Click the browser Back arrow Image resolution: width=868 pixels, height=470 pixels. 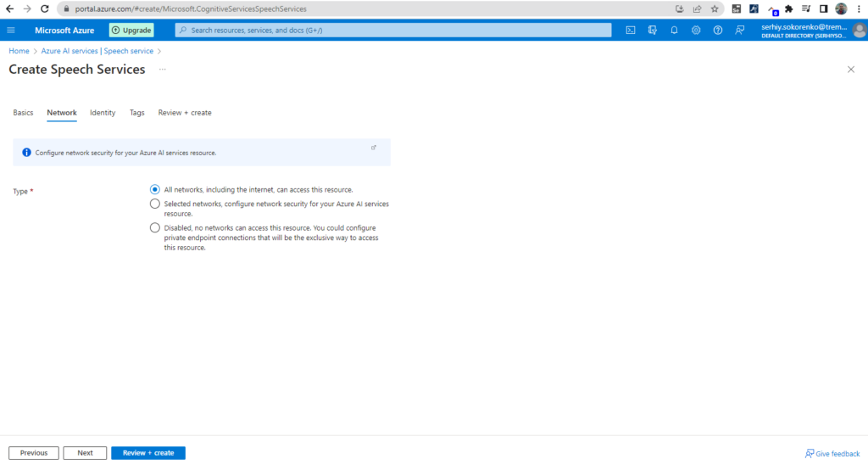coord(10,8)
